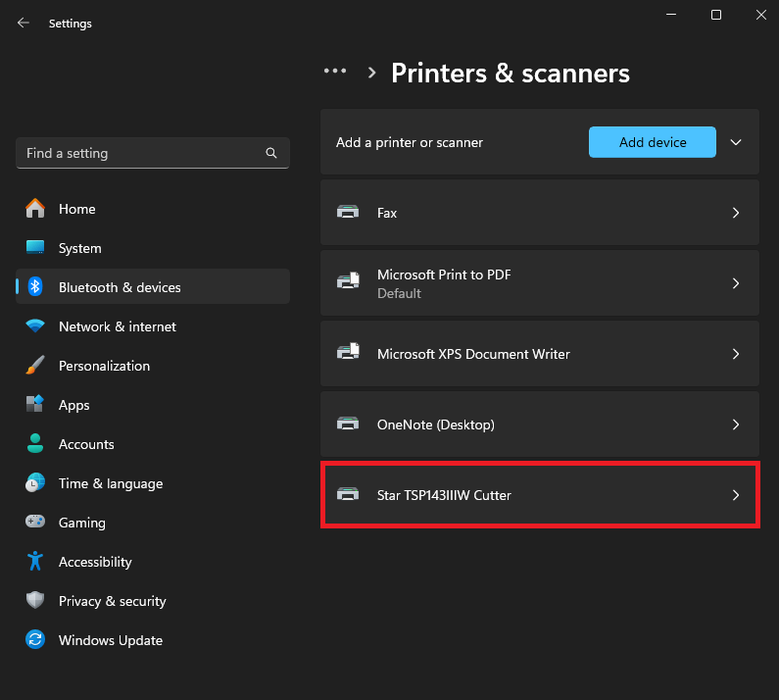Screen dimensions: 779x700
Task: Click in Find a setting search box
Action: pos(153,153)
